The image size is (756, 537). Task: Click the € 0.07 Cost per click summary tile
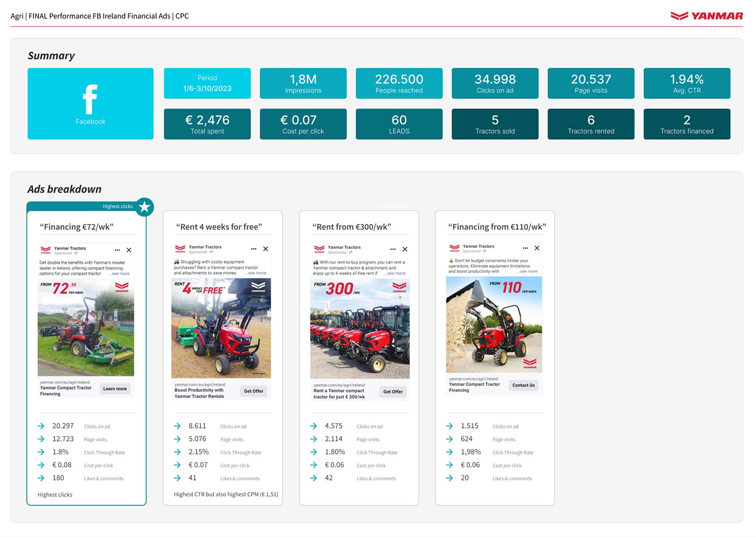[303, 124]
